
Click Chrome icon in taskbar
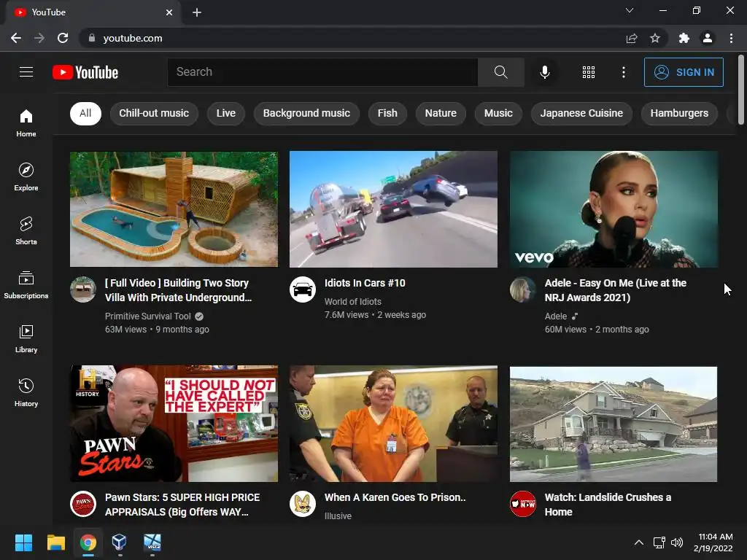pos(88,542)
